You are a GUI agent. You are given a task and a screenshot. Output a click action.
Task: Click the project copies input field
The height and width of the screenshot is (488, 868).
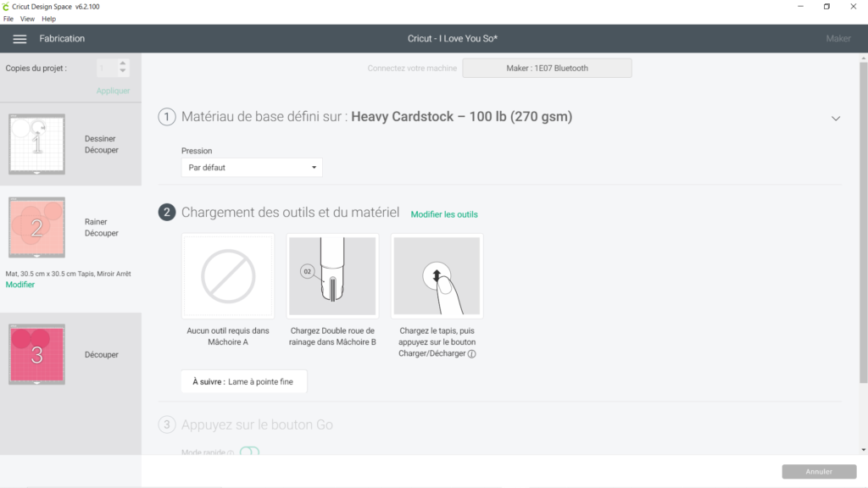[x=107, y=68]
